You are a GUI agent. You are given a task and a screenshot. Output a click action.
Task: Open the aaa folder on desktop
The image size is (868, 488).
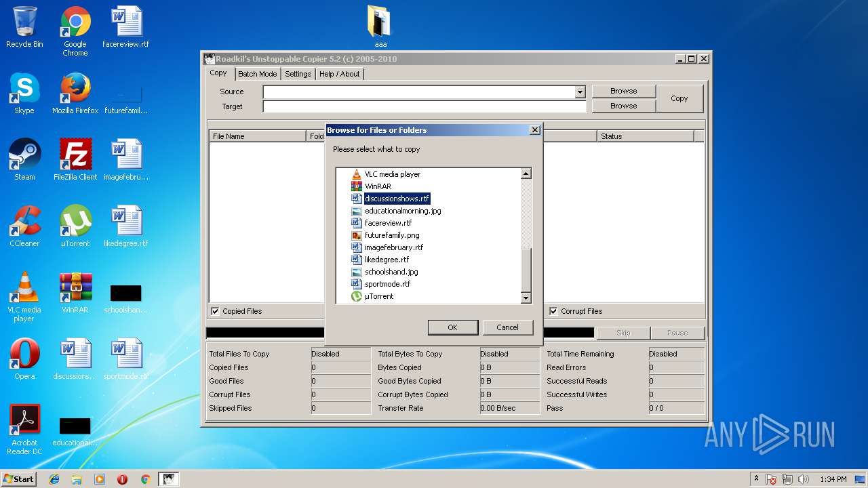click(x=380, y=27)
